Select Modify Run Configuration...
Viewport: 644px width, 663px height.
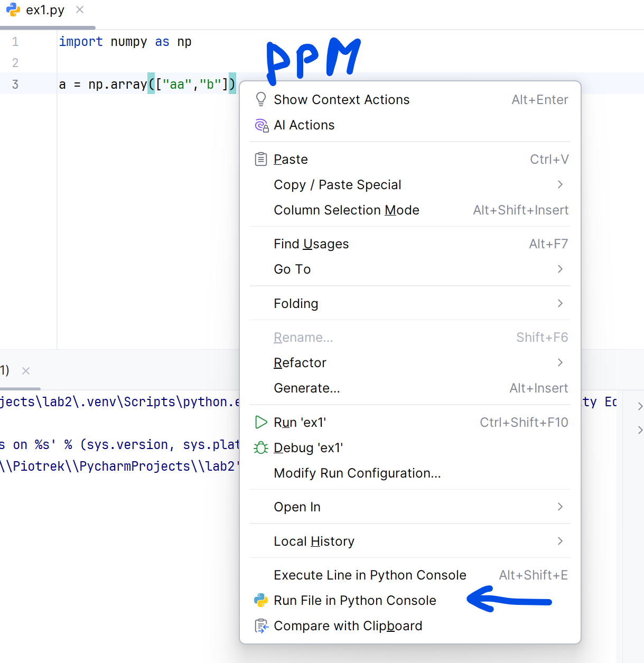[357, 473]
